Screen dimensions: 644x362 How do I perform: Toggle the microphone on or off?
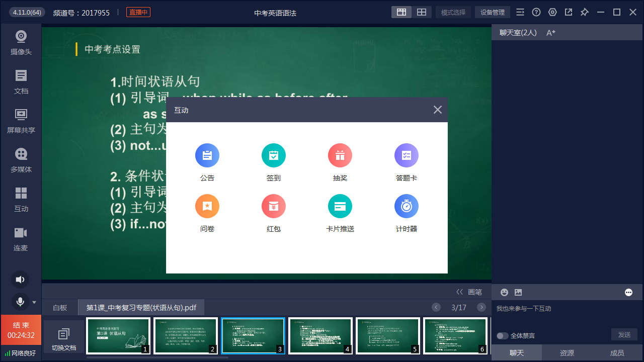[x=20, y=302]
